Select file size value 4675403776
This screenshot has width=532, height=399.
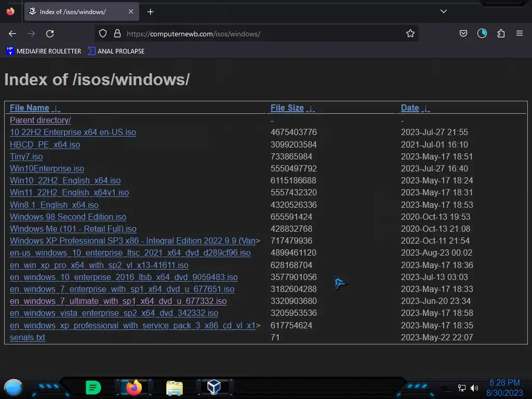tap(294, 132)
